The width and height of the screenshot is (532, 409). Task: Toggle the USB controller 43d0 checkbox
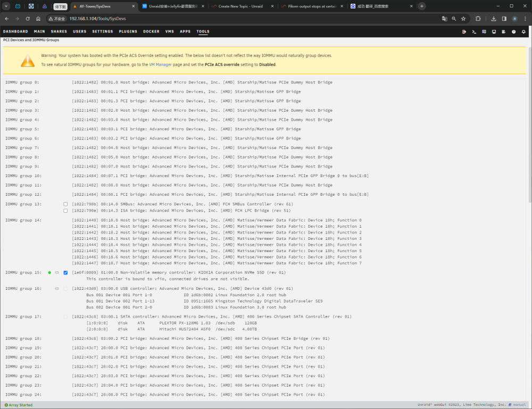click(x=65, y=289)
